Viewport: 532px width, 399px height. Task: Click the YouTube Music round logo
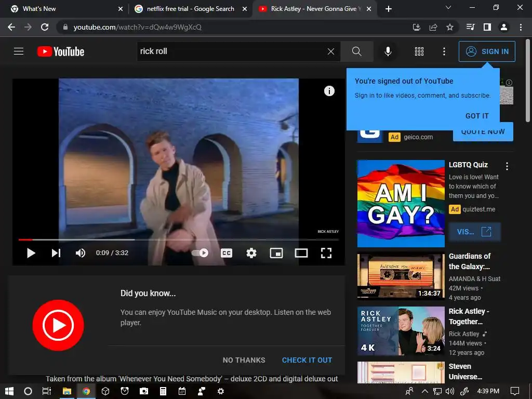tap(58, 325)
